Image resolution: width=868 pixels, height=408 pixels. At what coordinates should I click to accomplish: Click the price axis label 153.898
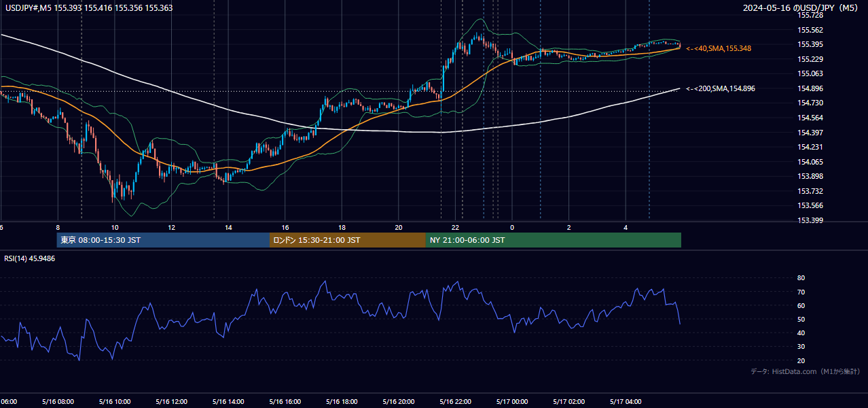[810, 177]
